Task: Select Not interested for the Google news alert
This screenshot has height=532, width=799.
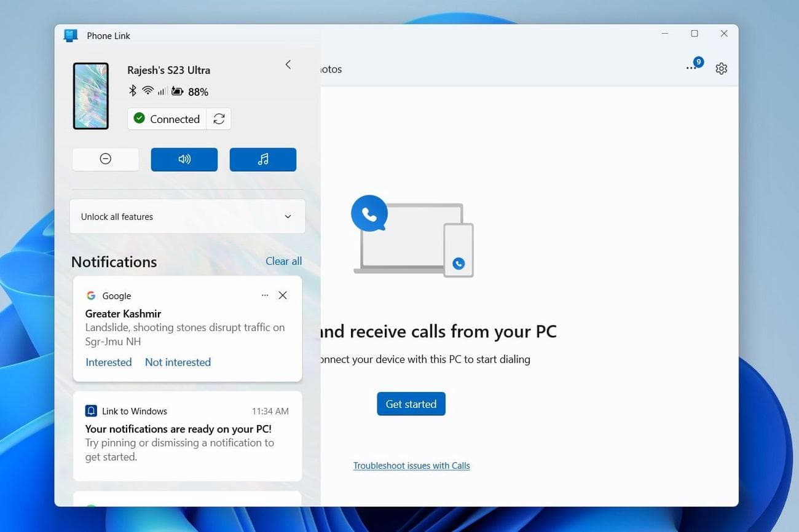Action: [178, 362]
